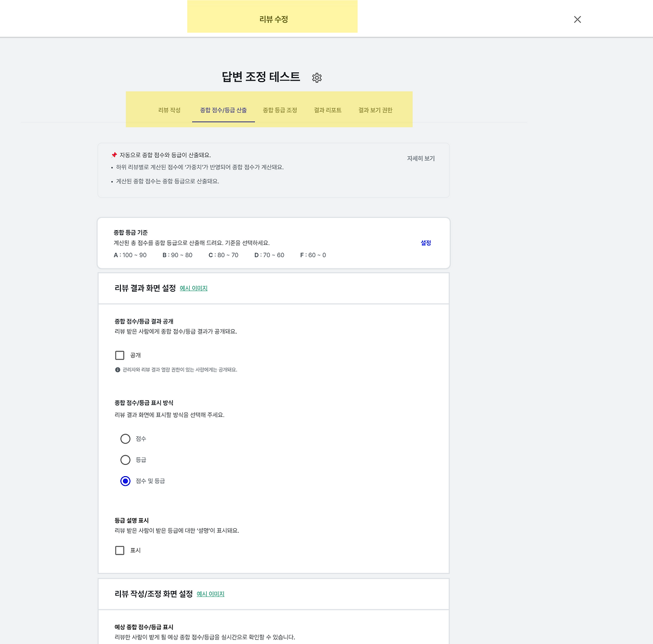Click 설정 for 종합 등급 기준
Image resolution: width=653 pixels, height=644 pixels.
click(426, 243)
